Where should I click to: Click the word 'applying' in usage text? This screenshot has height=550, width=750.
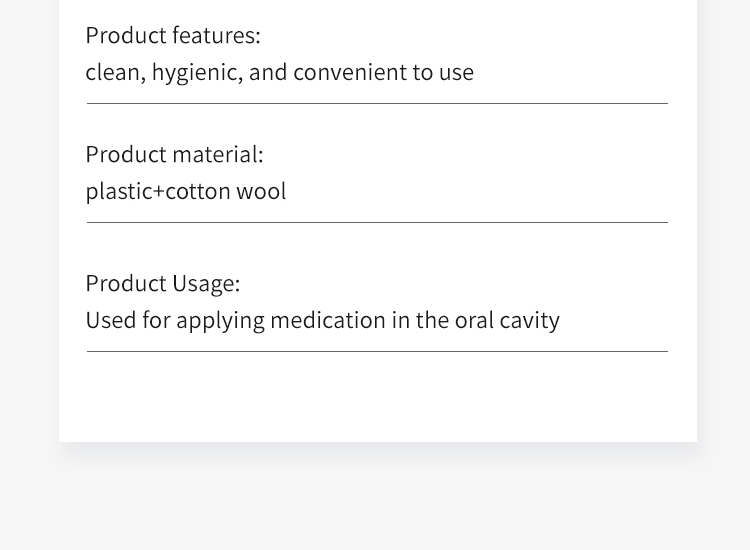point(221,321)
